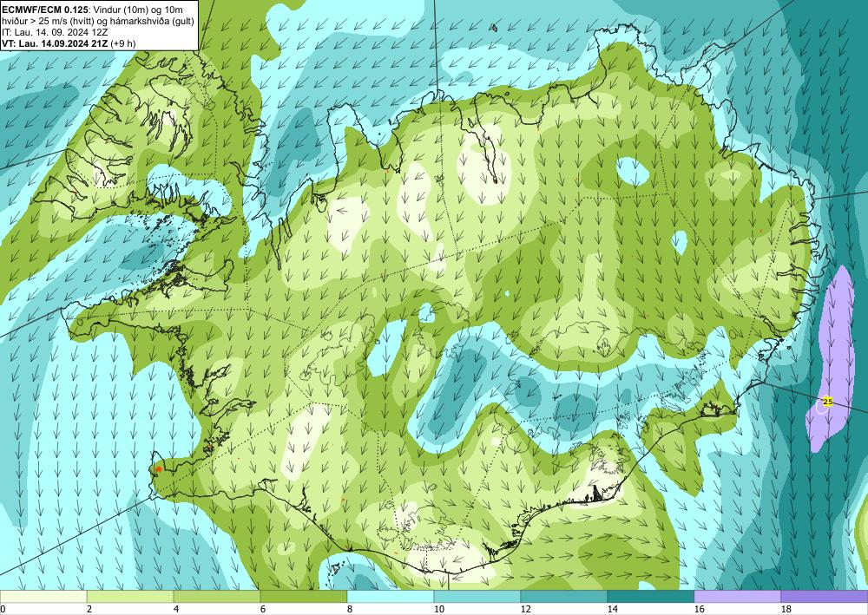The image size is (868, 615).
Task: Click the legend label 6
Action: tap(263, 610)
